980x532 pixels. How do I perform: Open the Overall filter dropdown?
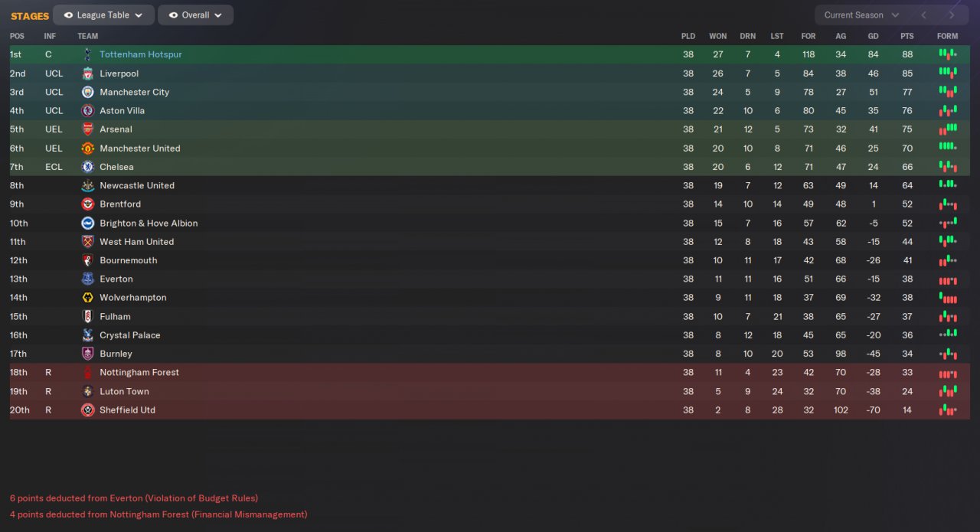point(195,15)
